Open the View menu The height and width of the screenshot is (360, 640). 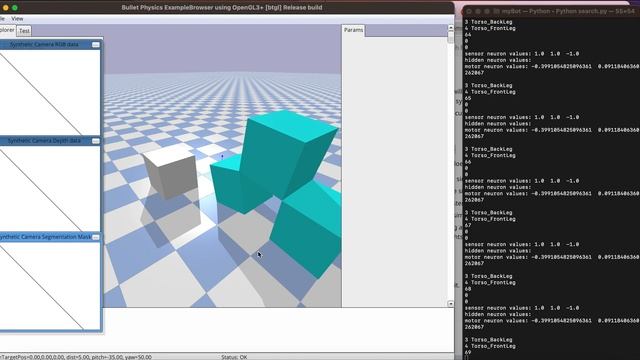tap(17, 19)
